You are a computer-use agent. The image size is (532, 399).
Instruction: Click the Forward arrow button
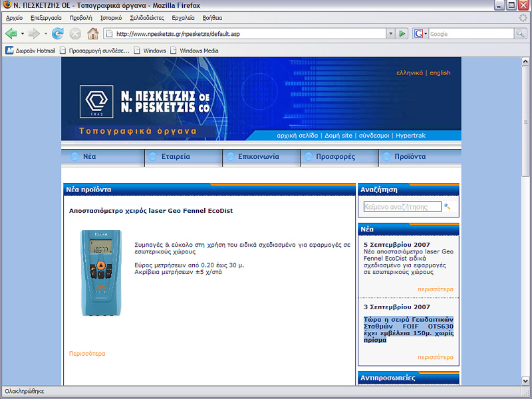point(34,34)
